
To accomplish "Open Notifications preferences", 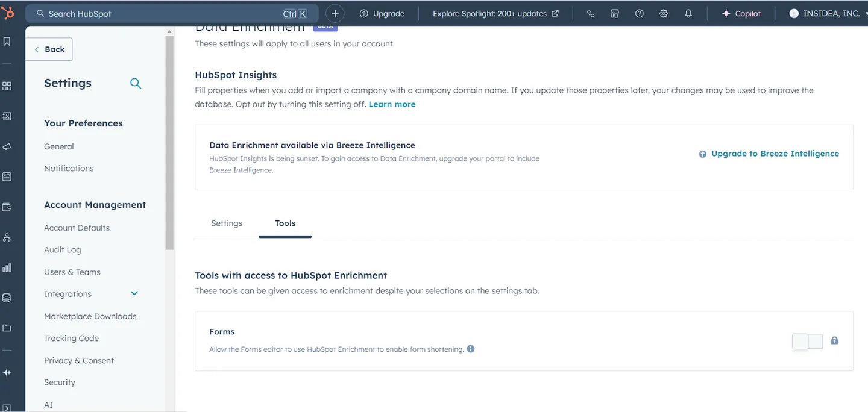I will tap(69, 168).
